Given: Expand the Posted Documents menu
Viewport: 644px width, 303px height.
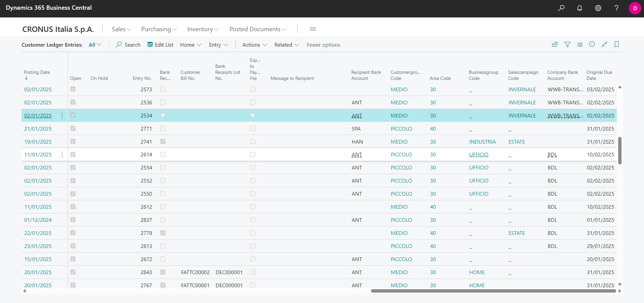Looking at the screenshot, I should click(x=258, y=29).
